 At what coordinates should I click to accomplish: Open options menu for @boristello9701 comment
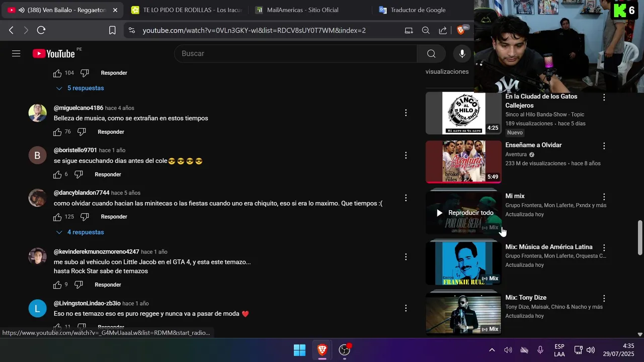point(406,155)
